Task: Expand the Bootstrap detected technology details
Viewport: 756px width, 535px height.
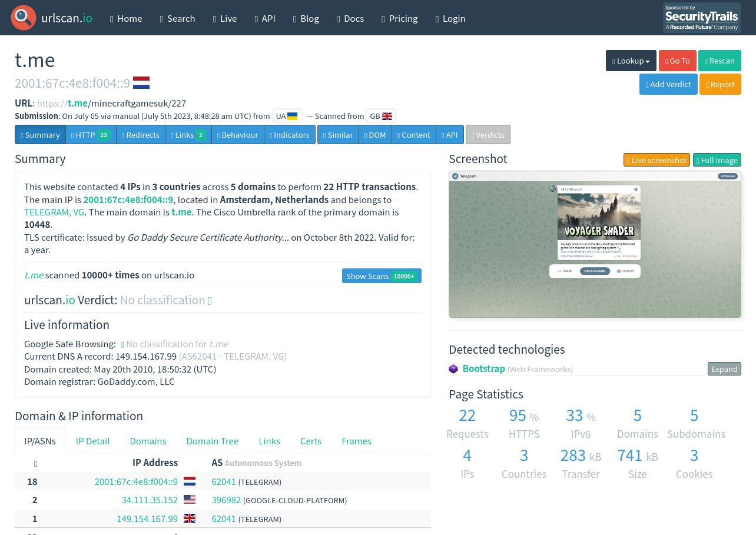Action: pos(724,369)
